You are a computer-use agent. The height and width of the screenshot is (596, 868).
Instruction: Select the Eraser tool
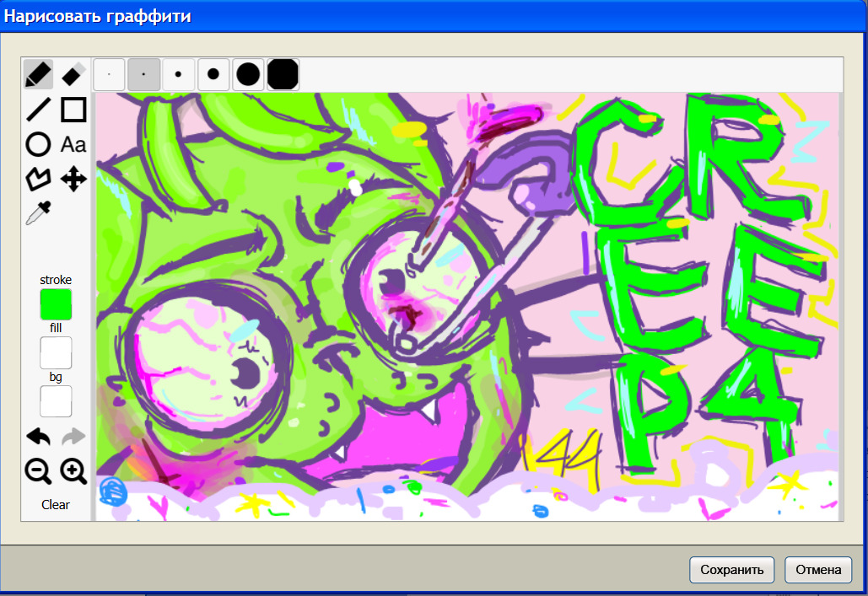pos(73,74)
